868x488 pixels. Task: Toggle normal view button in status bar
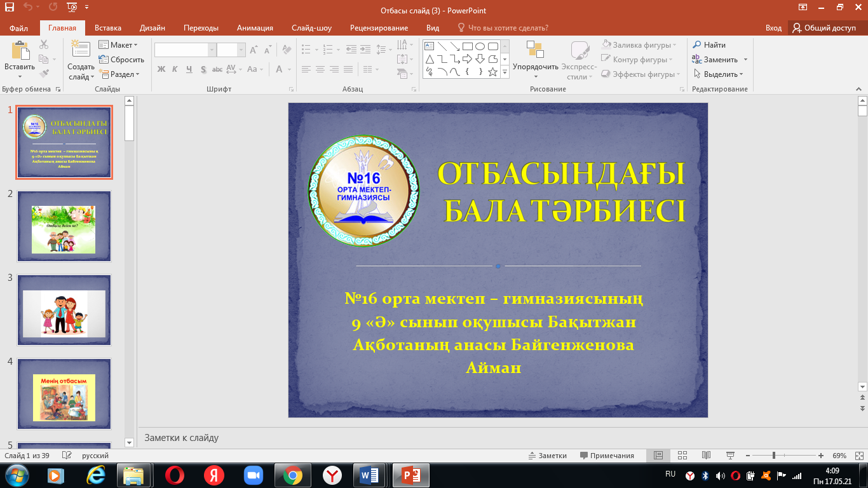tap(658, 456)
